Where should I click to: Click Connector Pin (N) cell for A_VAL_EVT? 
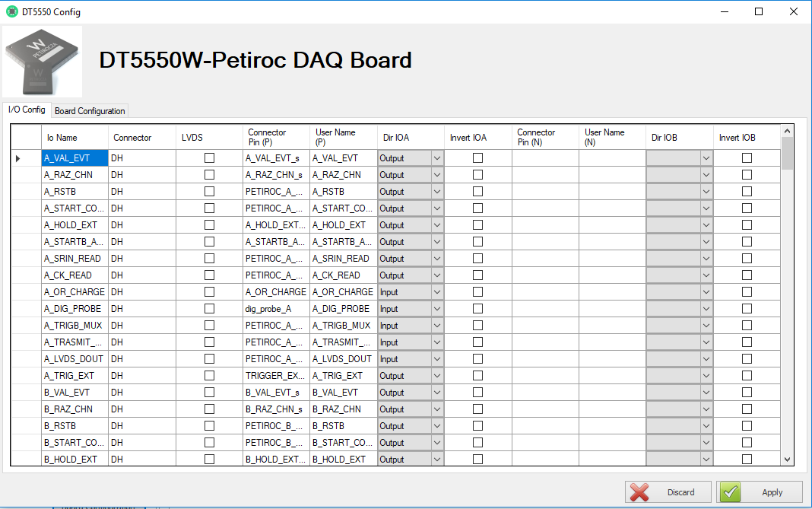[545, 158]
